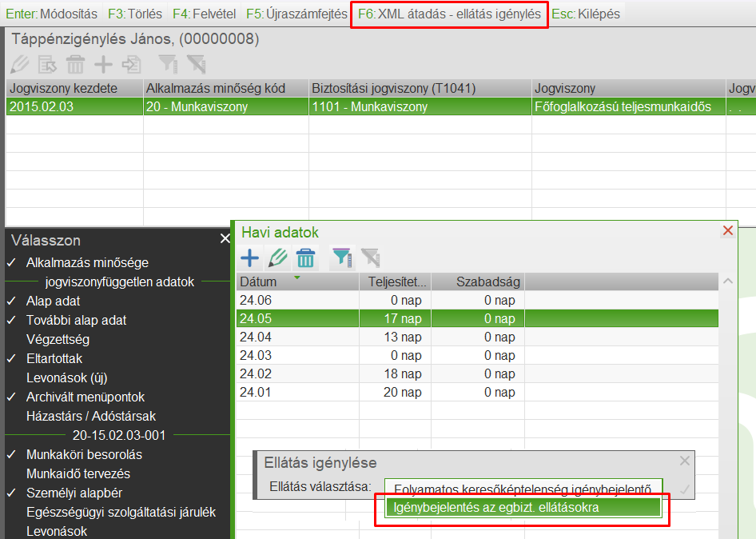Open filter in Havi adatok toolbar
This screenshot has height=539, width=756.
pos(342,258)
